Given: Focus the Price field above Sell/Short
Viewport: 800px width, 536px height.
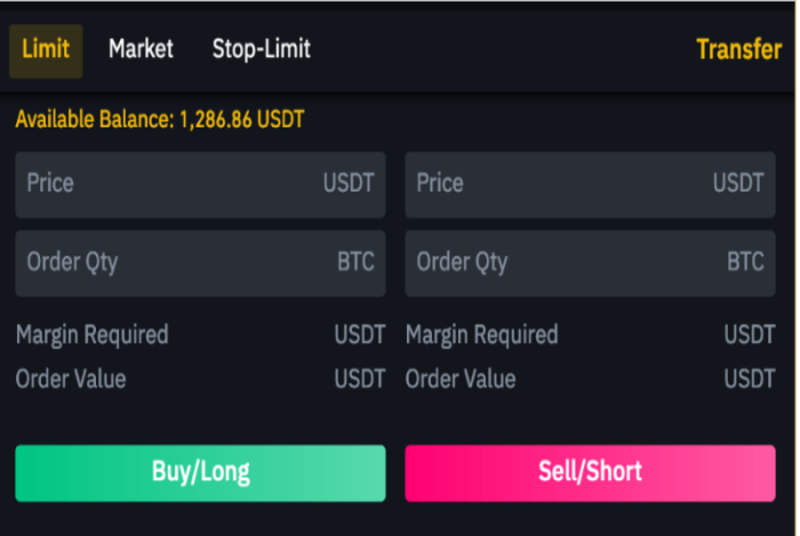Looking at the screenshot, I should 590,185.
